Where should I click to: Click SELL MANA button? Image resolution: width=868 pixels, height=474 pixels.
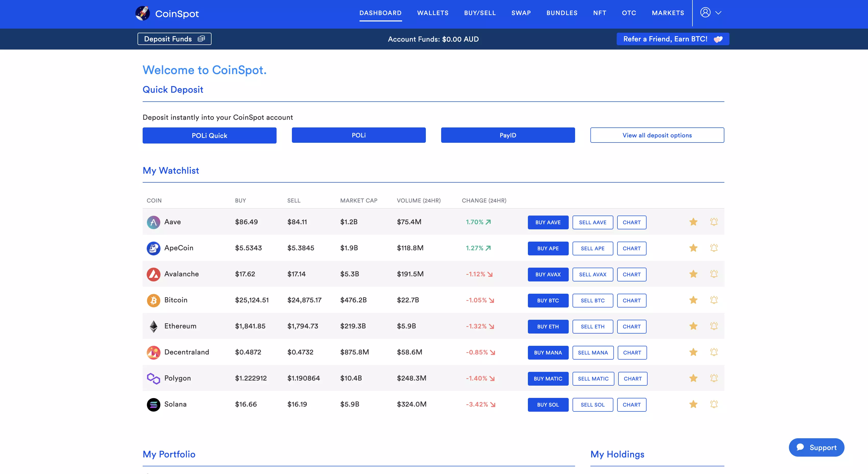[593, 352]
